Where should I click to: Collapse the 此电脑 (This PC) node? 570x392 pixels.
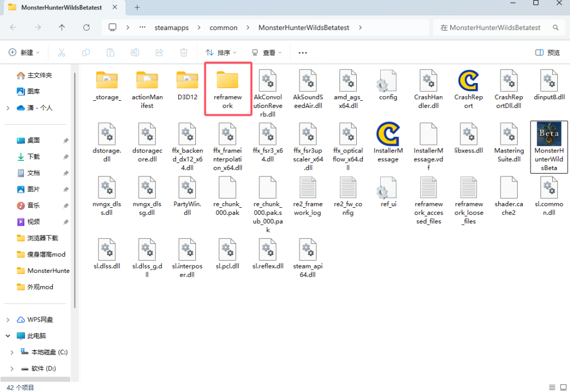(x=8, y=336)
